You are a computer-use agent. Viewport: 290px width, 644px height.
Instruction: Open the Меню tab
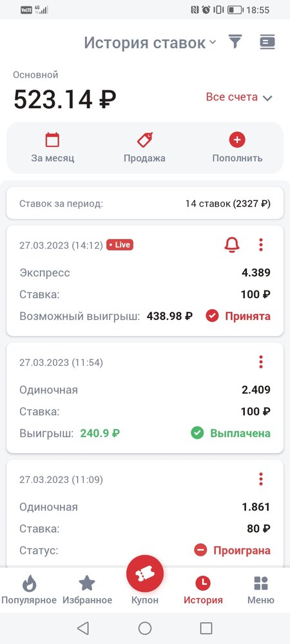(261, 590)
